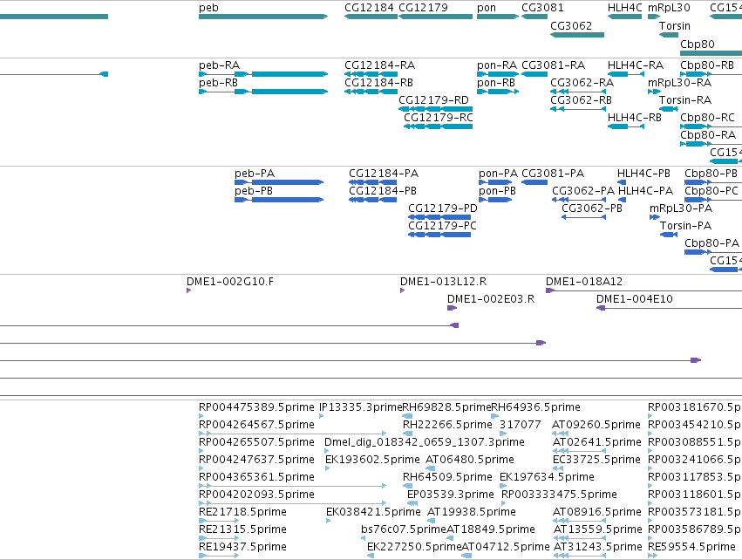The image size is (742, 560).
Task: Select transcript HLH4C-RB
Action: 625,126
